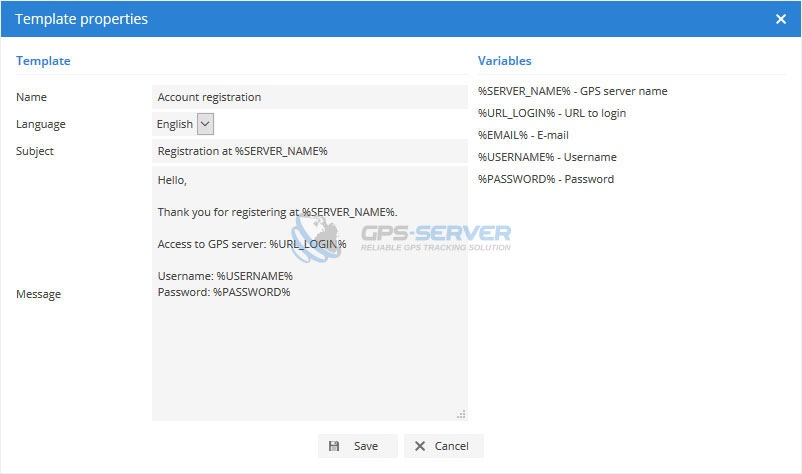The width and height of the screenshot is (802, 474).
Task: Click the %URL_LOGIN% variable entry
Action: click(552, 113)
